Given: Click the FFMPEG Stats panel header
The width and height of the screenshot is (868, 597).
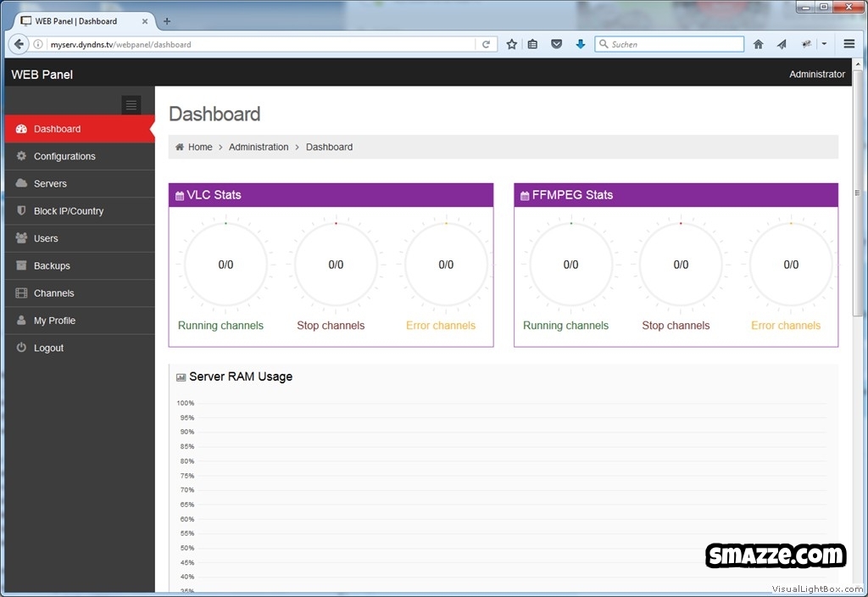Looking at the screenshot, I should (676, 195).
